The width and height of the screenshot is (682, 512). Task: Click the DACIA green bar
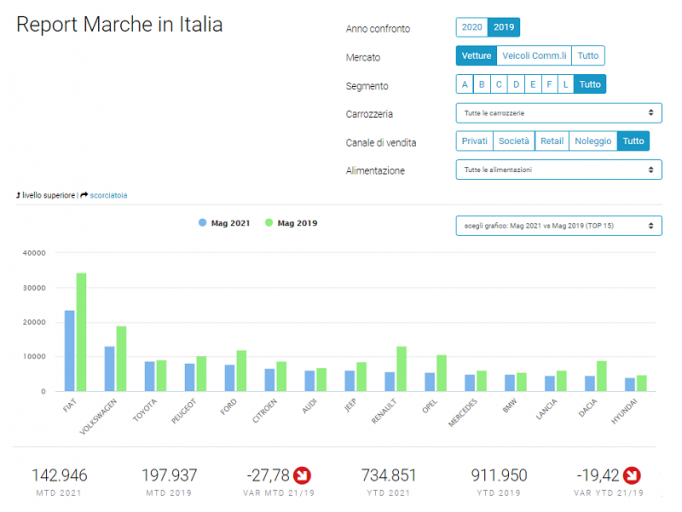tap(602, 376)
